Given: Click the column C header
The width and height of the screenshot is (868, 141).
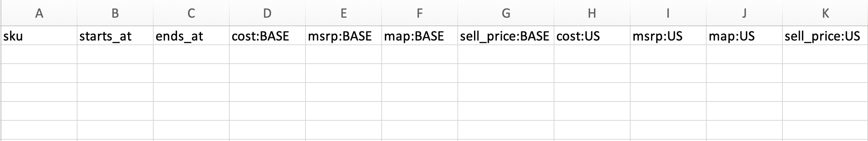Looking at the screenshot, I should click(191, 13).
